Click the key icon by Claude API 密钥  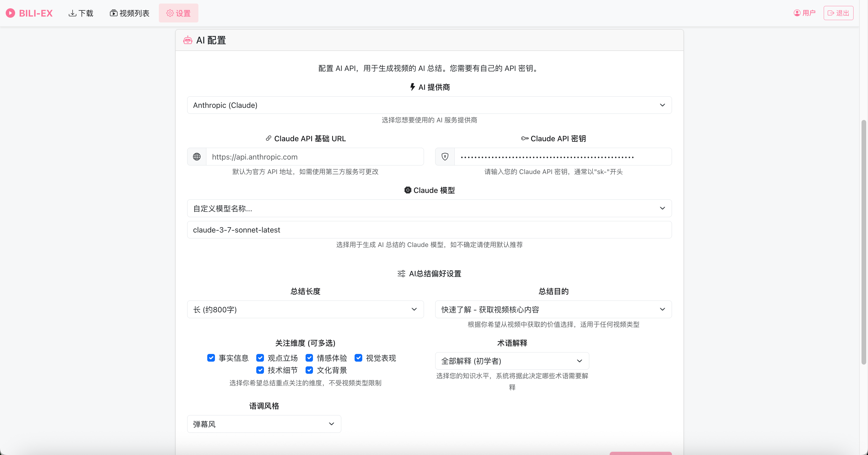tap(525, 138)
